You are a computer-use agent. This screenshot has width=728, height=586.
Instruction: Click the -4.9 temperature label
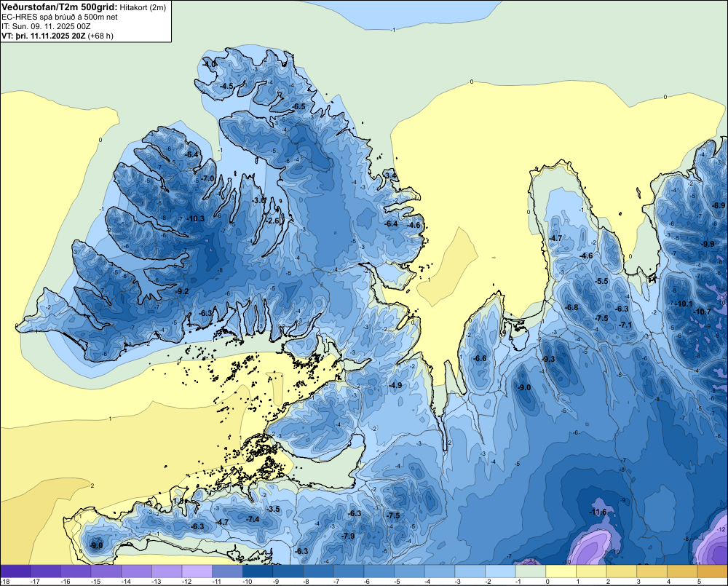[395, 385]
